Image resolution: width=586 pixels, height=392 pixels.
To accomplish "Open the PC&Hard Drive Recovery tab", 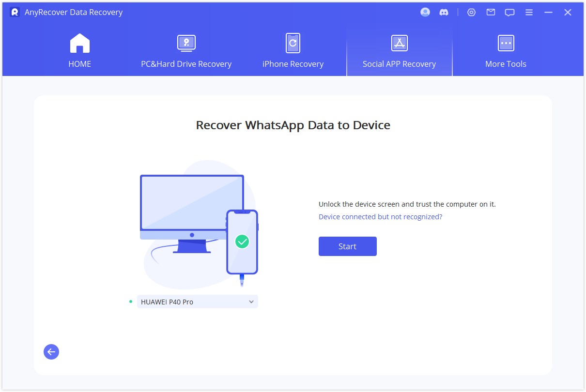I will [x=186, y=63].
